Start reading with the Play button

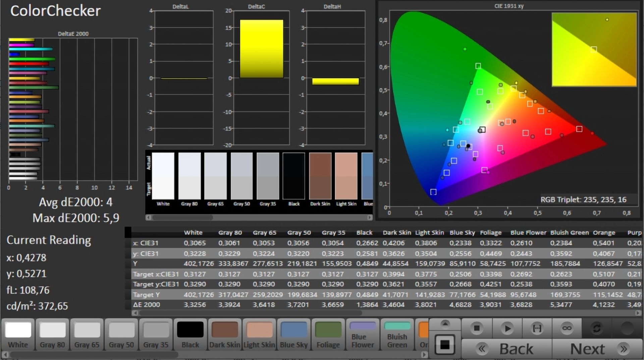tap(507, 328)
